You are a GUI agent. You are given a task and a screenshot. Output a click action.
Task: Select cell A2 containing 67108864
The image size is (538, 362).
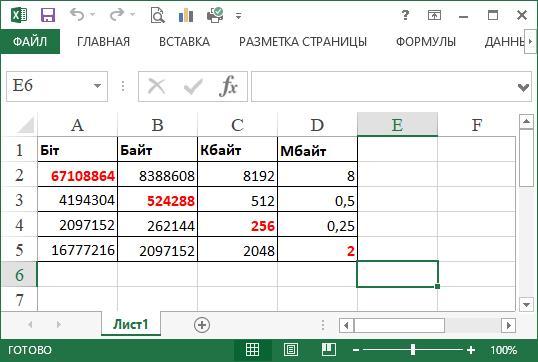click(x=78, y=175)
